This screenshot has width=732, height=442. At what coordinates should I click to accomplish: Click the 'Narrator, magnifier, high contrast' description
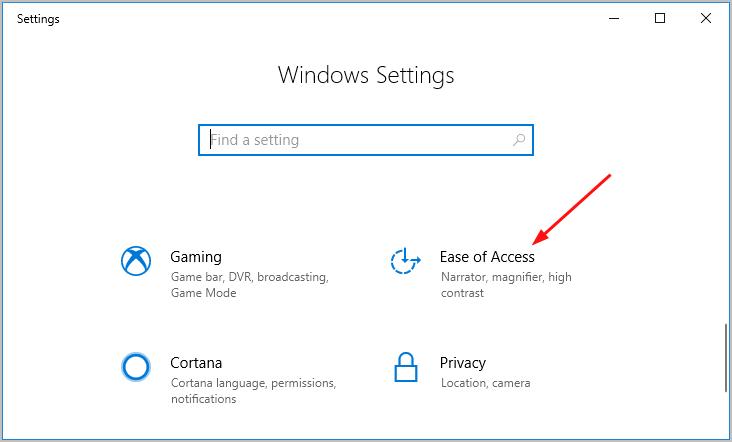[x=505, y=277]
